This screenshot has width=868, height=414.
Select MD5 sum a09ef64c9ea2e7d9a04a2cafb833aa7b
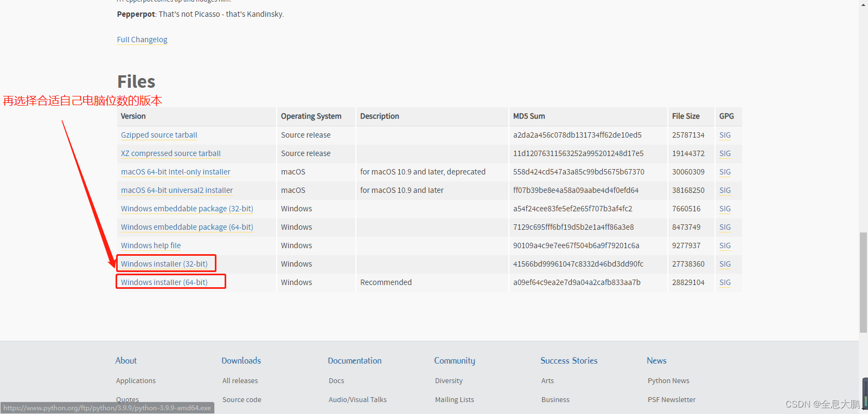(577, 282)
